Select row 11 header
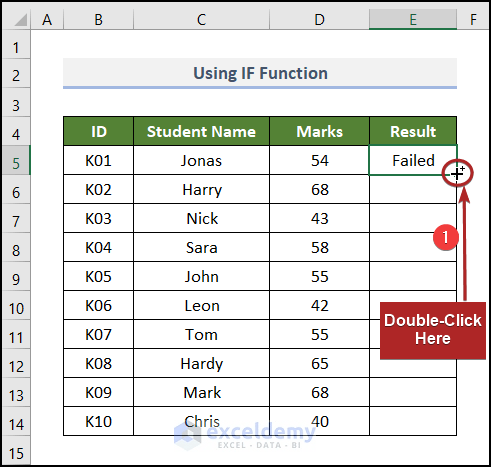The height and width of the screenshot is (467, 491). [x=16, y=334]
